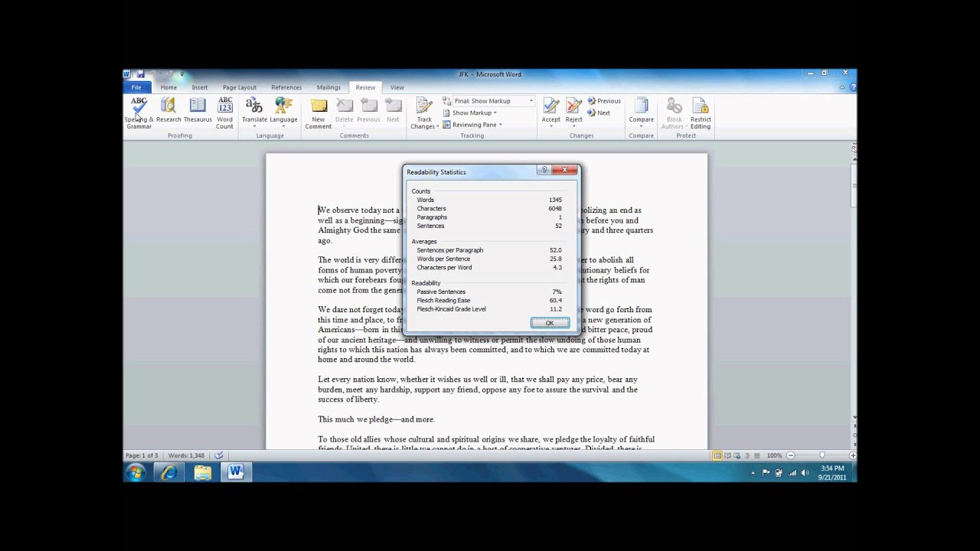Switch to Print Layout view
The height and width of the screenshot is (551, 980).
tap(717, 455)
